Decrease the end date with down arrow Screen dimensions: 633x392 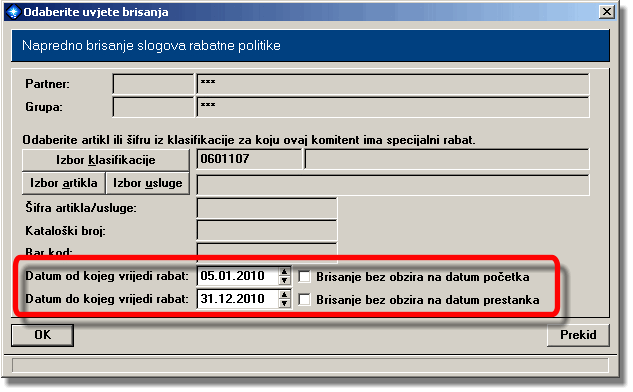point(285,304)
